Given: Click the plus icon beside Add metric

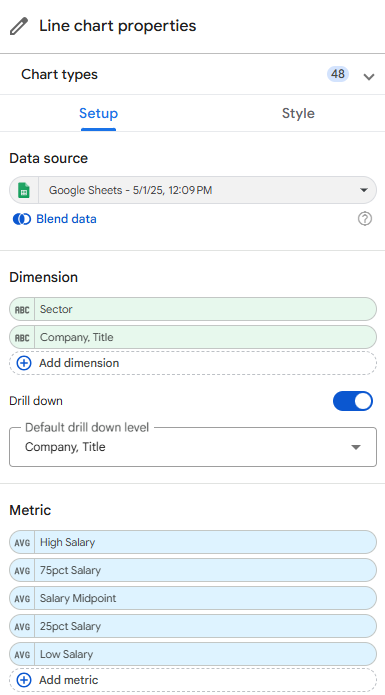Looking at the screenshot, I should click(x=24, y=680).
